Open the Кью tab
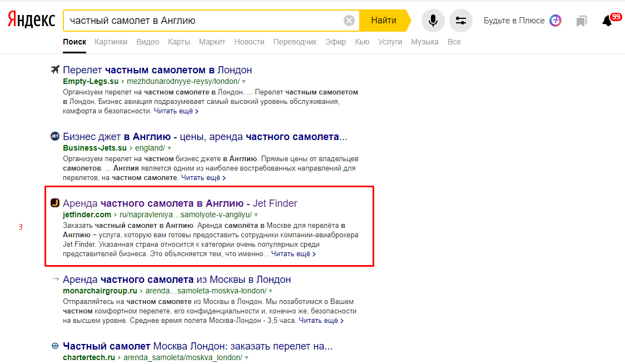 362,42
